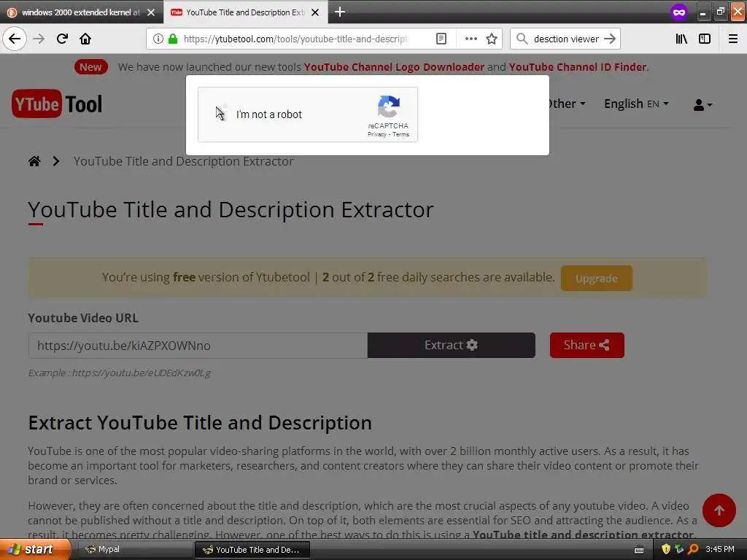Select the YouTube Title and Description Extractor tab
This screenshot has height=560, width=747.
point(245,12)
